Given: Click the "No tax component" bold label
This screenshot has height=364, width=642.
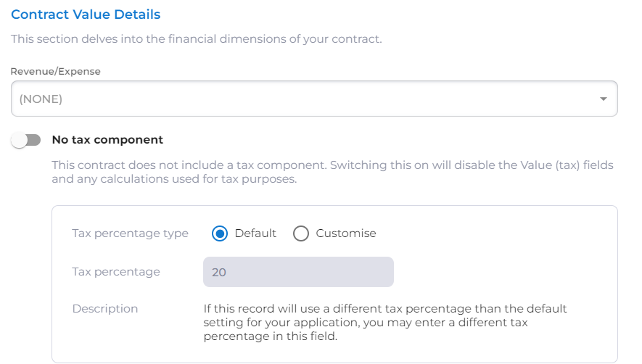Looking at the screenshot, I should [107, 140].
